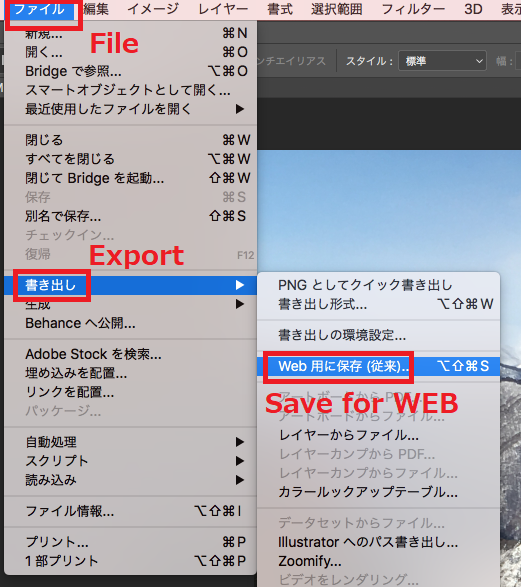Choose 1 部プリント menu item
The width and height of the screenshot is (521, 587).
point(130,561)
